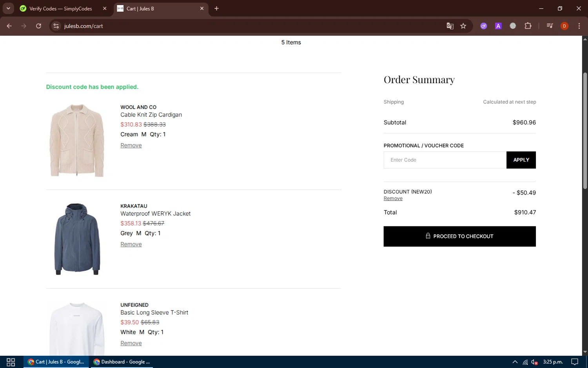The image size is (588, 368).
Task: Open the purple 'A' extension icon
Action: [x=498, y=26]
